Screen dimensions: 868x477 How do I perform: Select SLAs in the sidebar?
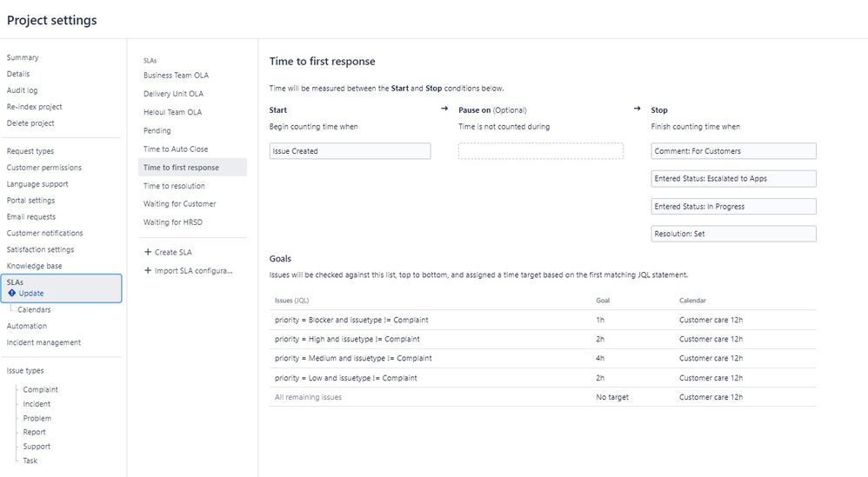tap(15, 282)
